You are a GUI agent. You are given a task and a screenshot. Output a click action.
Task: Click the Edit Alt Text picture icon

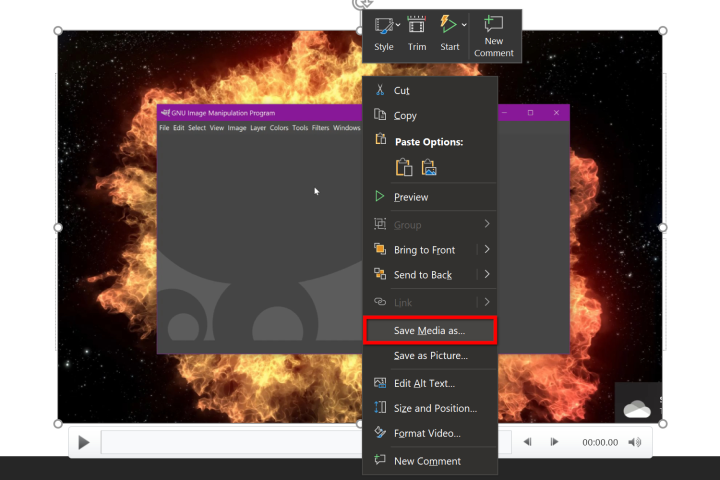pyautogui.click(x=380, y=383)
